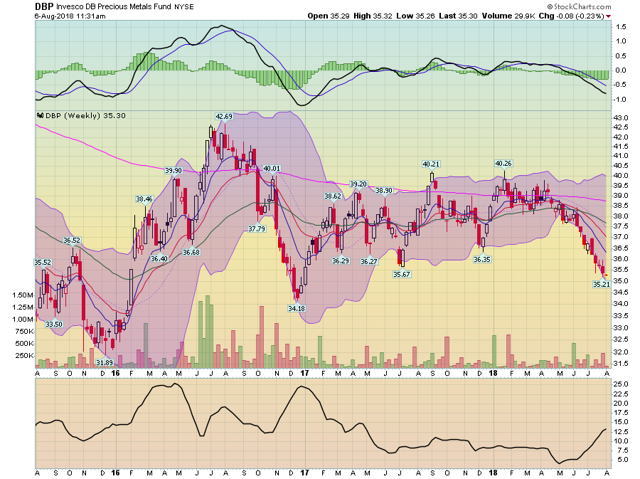Click the 43.0 price axis label
This screenshot has width=640, height=479.
[x=621, y=118]
